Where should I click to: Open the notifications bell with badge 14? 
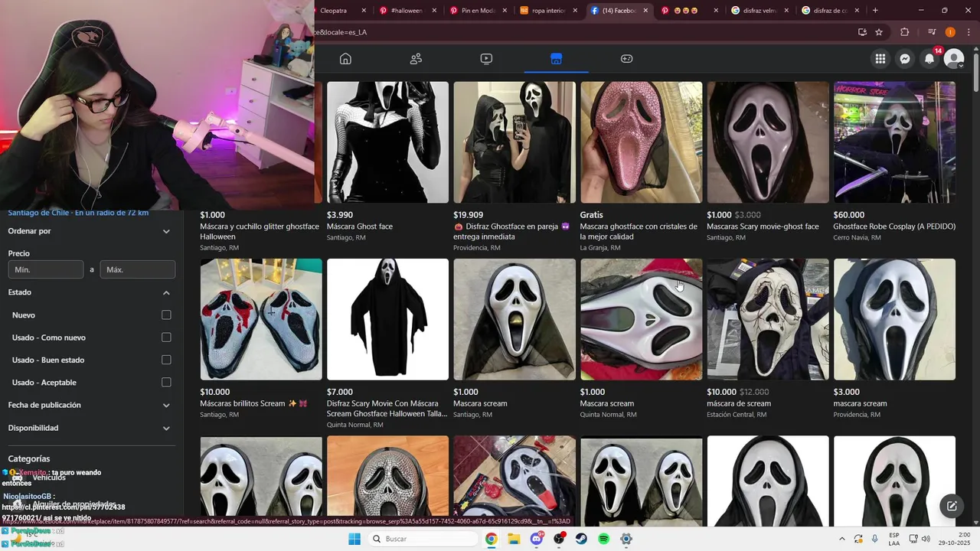tap(929, 59)
